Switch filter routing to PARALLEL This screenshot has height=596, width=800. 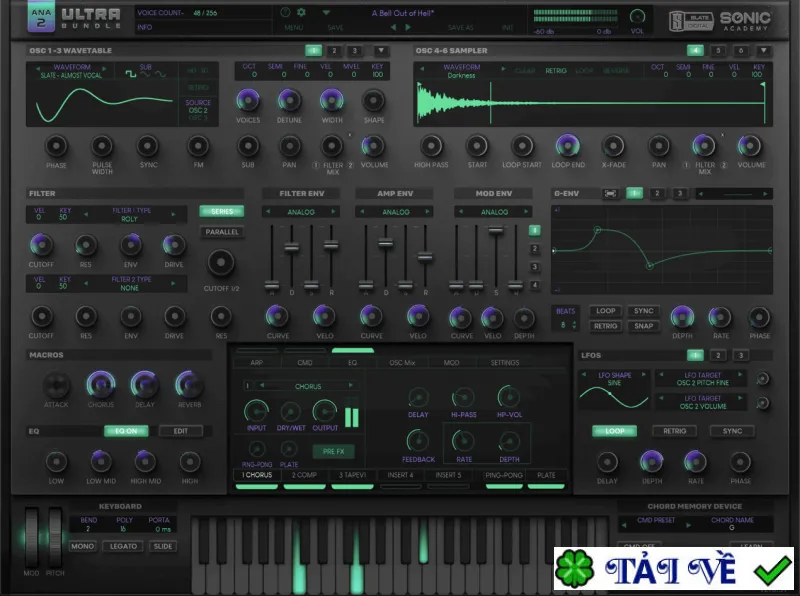pos(221,232)
